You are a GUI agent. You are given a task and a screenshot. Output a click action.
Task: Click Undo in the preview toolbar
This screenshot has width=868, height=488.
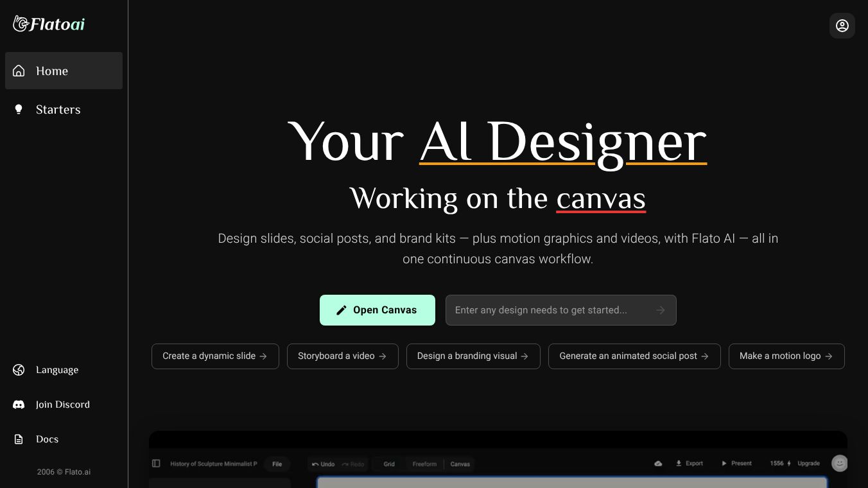point(323,464)
